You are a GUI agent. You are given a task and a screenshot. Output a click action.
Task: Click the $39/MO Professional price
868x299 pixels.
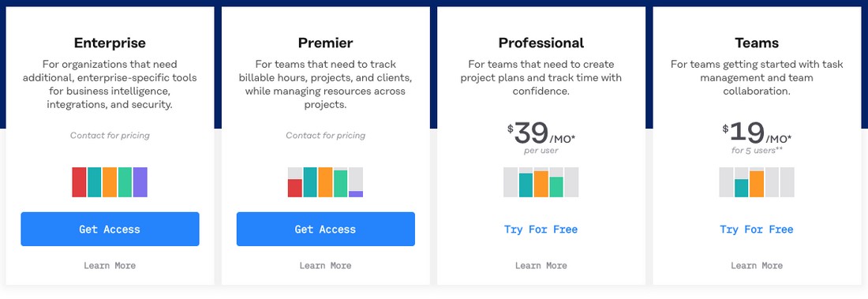click(x=541, y=135)
